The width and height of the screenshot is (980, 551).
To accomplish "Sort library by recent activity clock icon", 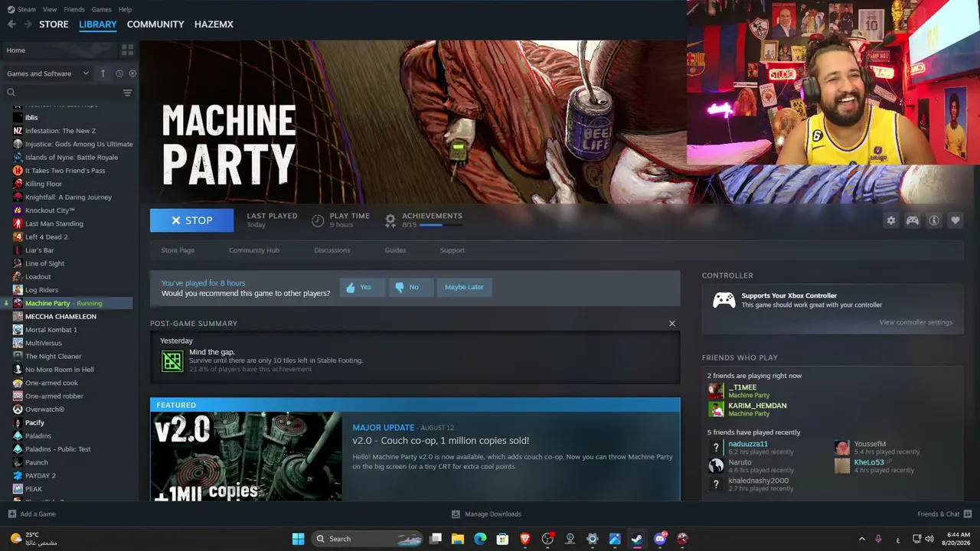I will click(119, 73).
